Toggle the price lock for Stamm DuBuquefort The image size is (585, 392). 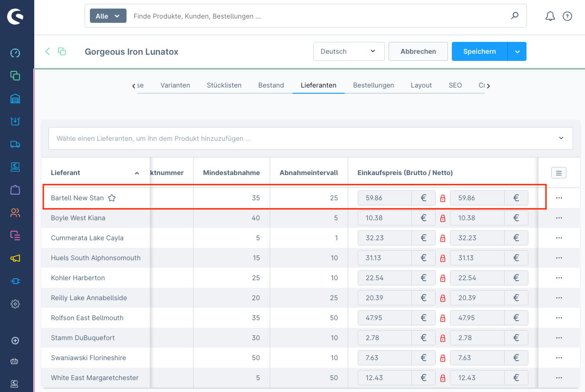point(443,338)
